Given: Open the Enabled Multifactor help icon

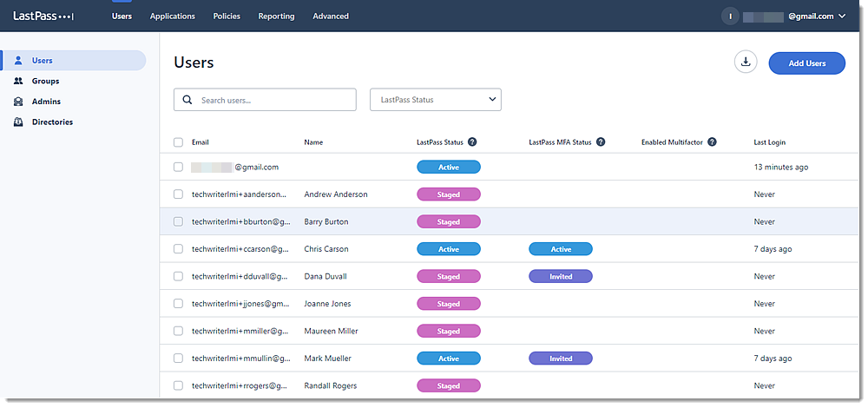Looking at the screenshot, I should click(x=712, y=141).
